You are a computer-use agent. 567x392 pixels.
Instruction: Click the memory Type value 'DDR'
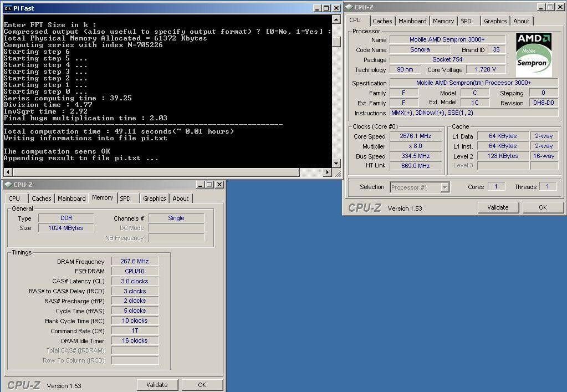pyautogui.click(x=66, y=218)
